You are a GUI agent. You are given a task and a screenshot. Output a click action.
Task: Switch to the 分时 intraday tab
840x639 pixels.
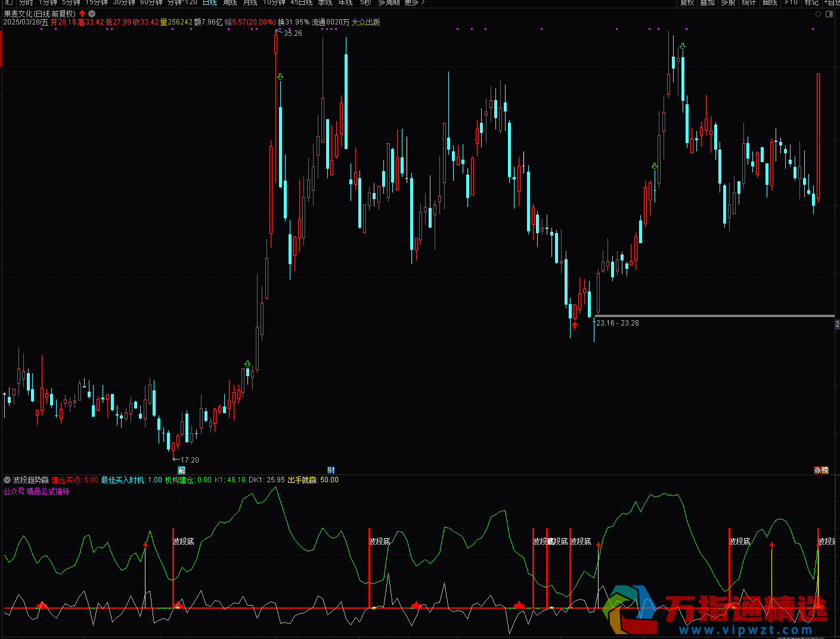point(26,2)
